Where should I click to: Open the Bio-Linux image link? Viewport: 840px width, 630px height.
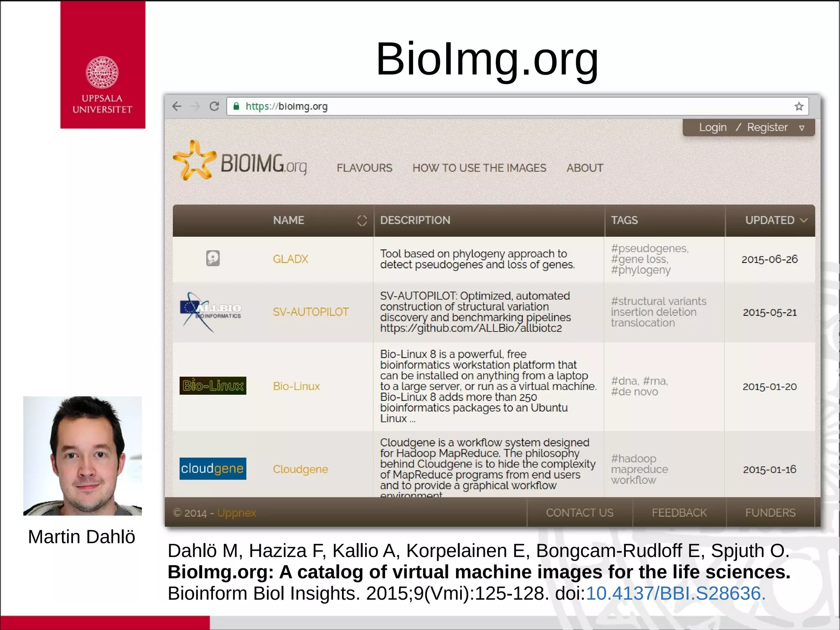296,386
